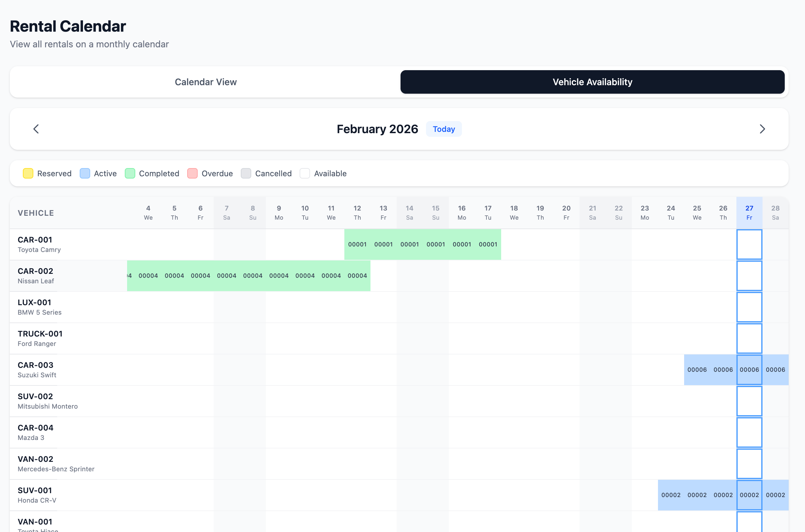Screen dimensions: 805x532
Task: Click the Cancelled legend color swatch
Action: 246,173
